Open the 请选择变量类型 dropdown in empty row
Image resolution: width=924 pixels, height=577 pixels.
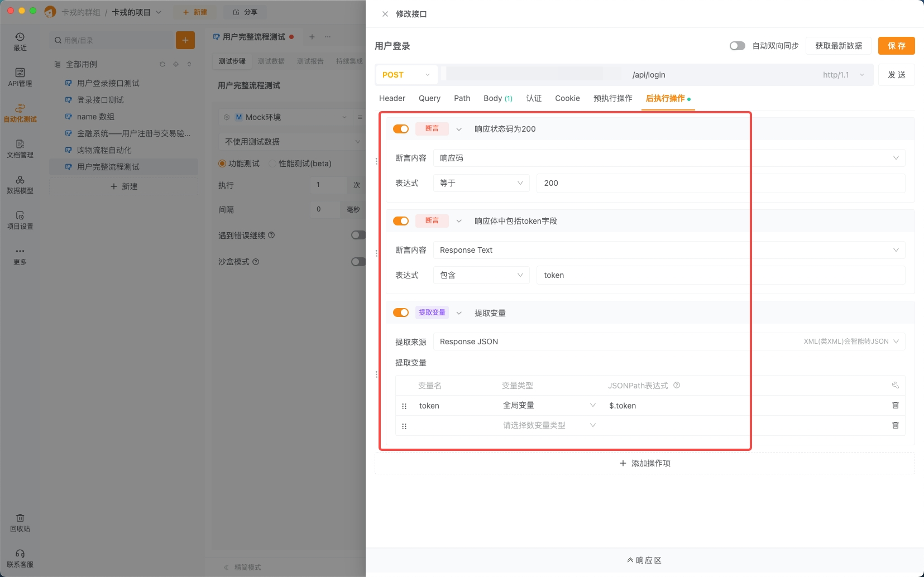click(549, 425)
